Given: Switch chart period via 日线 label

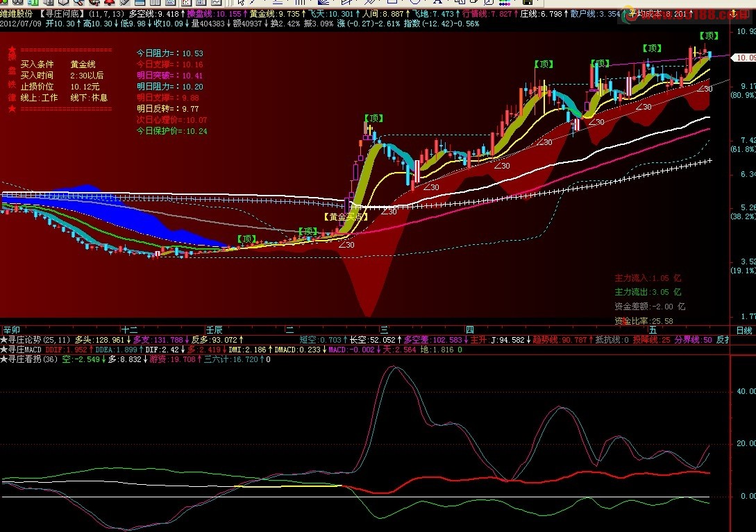Looking at the screenshot, I should (x=744, y=331).
